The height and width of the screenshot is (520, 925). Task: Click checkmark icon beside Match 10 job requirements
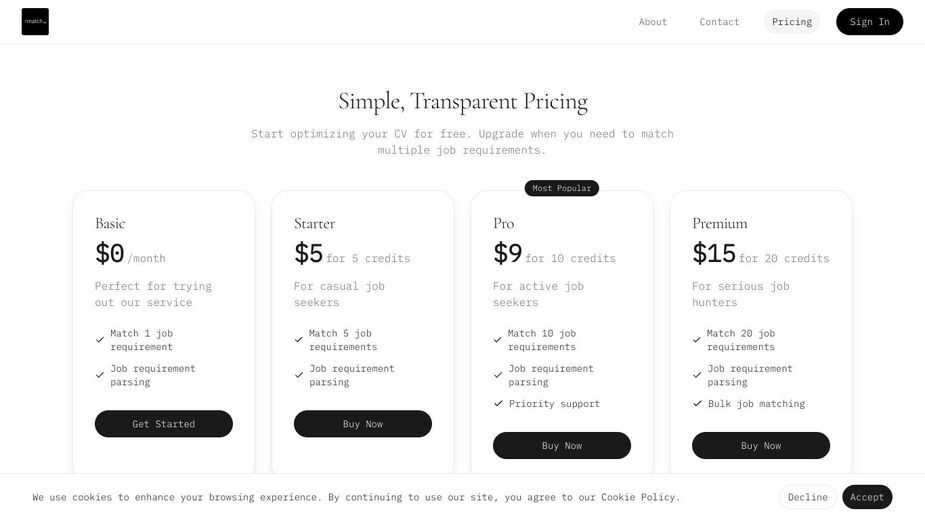coord(498,340)
